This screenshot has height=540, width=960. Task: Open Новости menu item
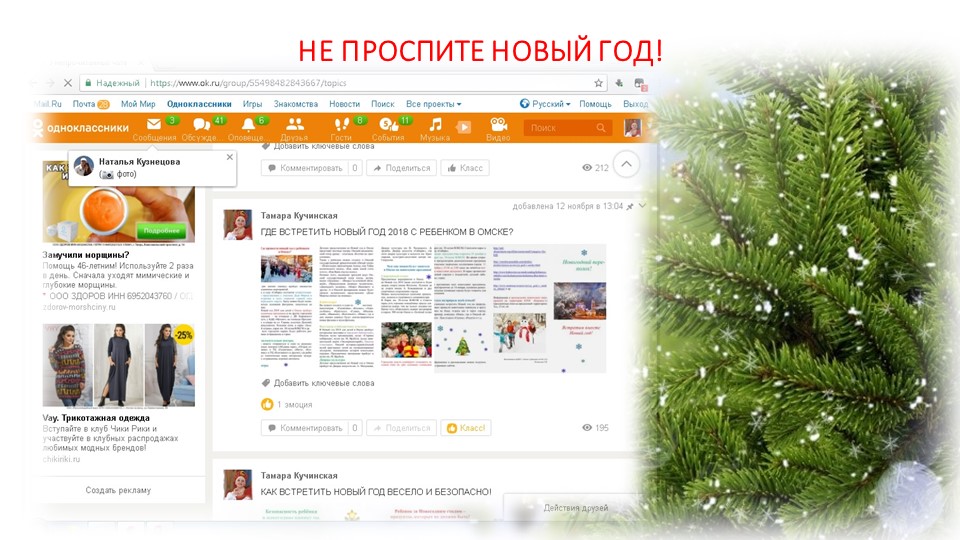click(344, 104)
